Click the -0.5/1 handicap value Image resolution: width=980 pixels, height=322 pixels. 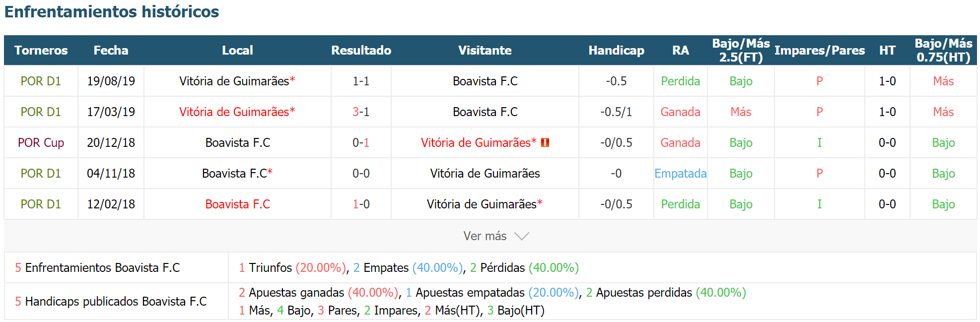616,112
